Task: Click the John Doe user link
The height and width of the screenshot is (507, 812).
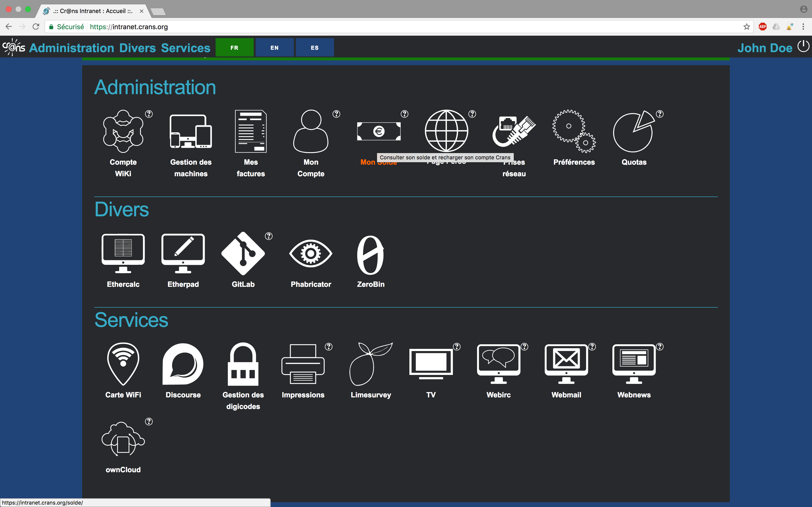Action: [764, 48]
